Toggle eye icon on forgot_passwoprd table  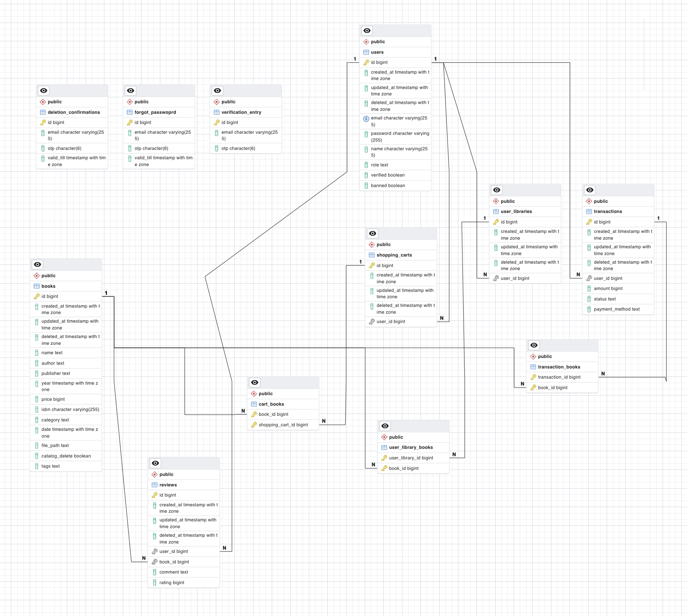pyautogui.click(x=130, y=91)
